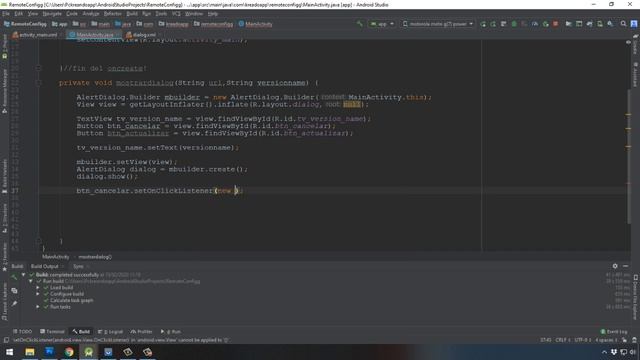Expand the Configure build node

tap(38, 294)
